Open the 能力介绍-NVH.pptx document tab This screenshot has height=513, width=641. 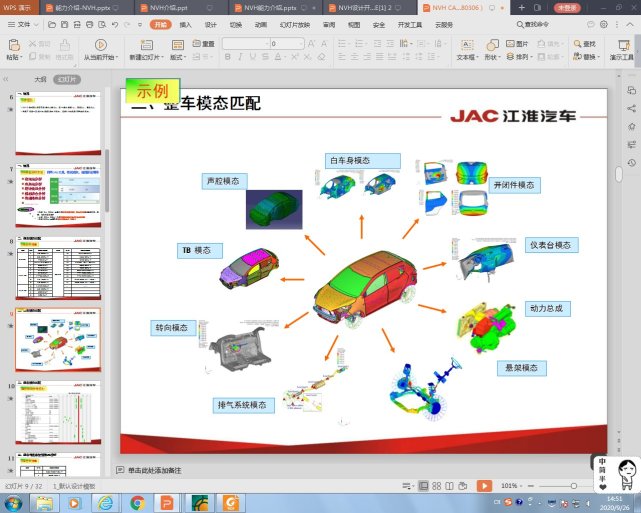87,7
